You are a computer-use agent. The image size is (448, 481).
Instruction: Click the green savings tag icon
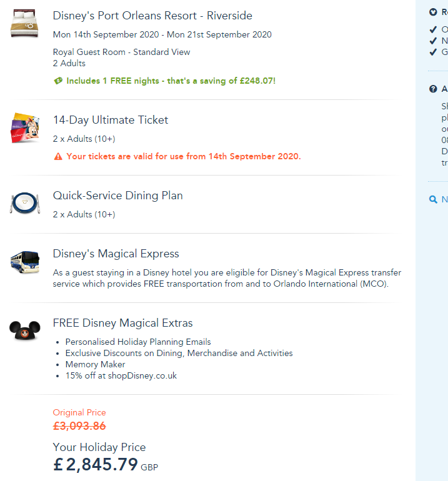(58, 81)
